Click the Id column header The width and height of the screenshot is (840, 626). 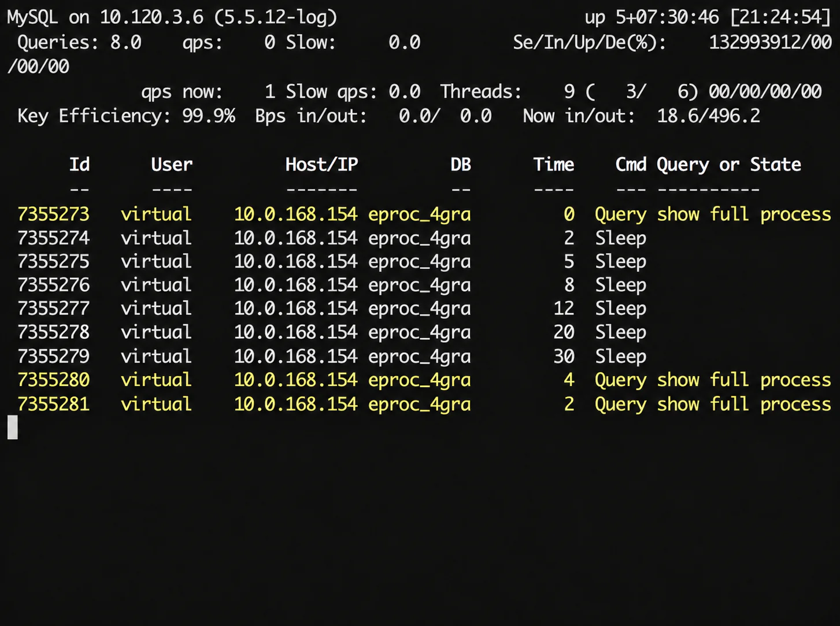tap(79, 165)
